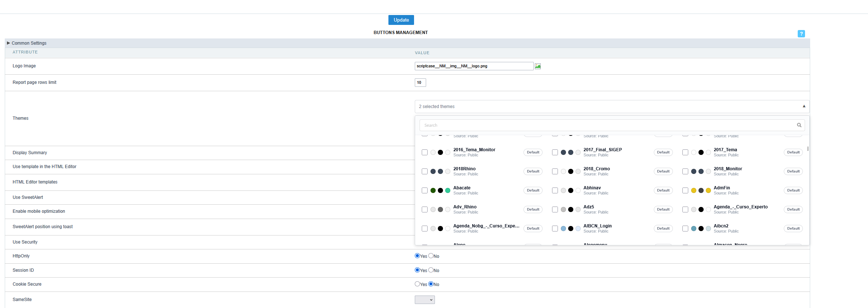868x308 pixels.
Task: Set 2018_Cromo as Default
Action: click(663, 171)
